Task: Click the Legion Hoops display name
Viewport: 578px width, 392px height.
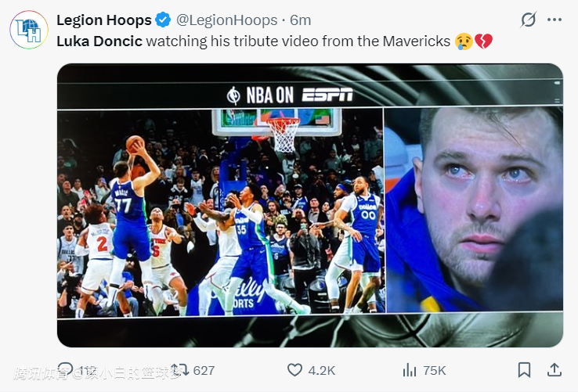Action: tap(104, 20)
